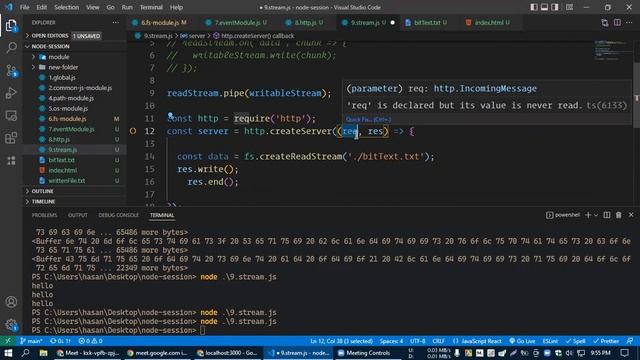Click the compare changes icon in editor toolbar
Viewport: 640px width, 360px height.
pos(604,23)
